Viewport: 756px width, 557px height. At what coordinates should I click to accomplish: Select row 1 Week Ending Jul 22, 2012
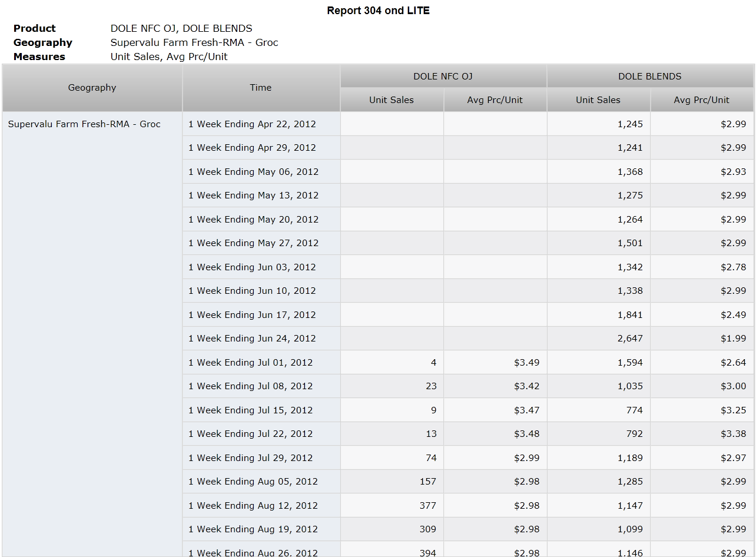(261, 434)
